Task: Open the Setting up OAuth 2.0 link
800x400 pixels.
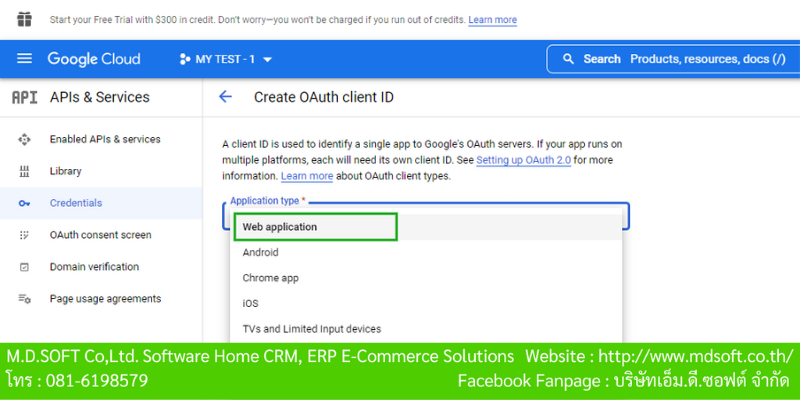Action: click(523, 160)
